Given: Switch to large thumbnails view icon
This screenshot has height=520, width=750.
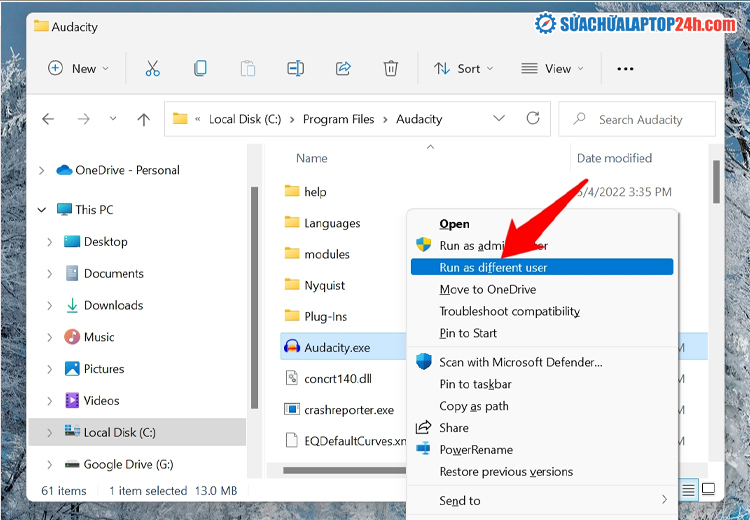Looking at the screenshot, I should pos(708,489).
